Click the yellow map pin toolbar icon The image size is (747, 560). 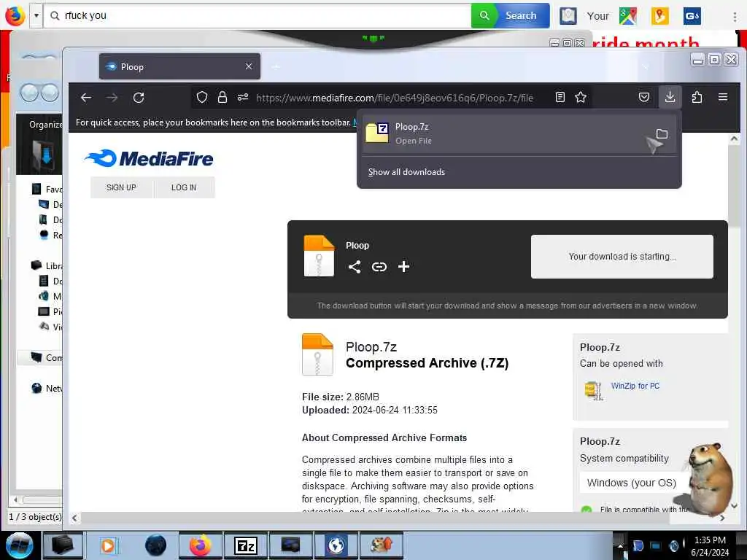659,16
